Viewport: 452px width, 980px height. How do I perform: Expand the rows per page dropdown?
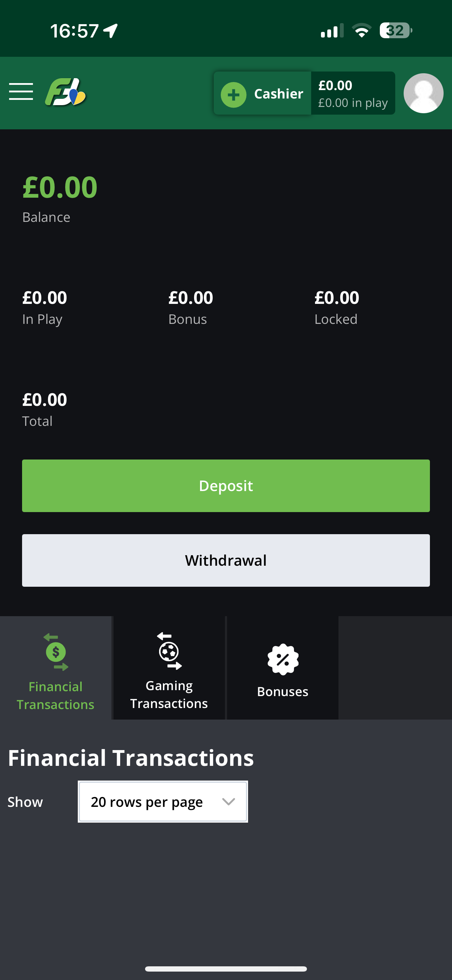(163, 802)
